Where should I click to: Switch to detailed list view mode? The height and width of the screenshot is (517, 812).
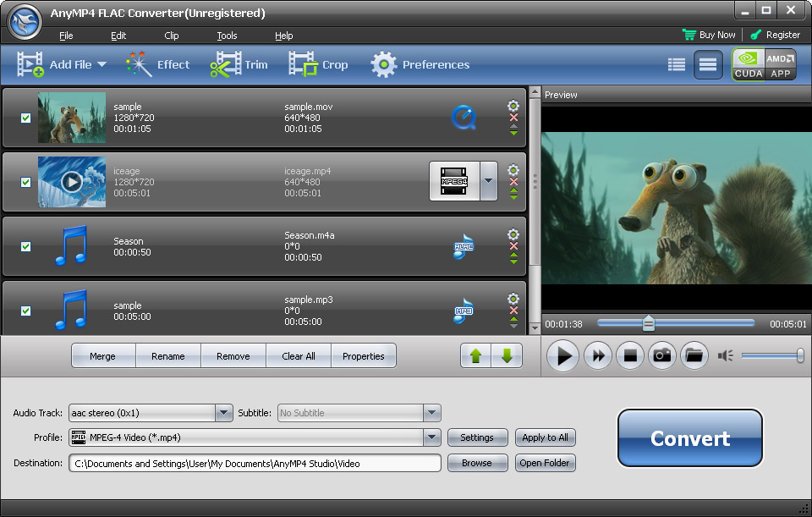click(x=677, y=65)
